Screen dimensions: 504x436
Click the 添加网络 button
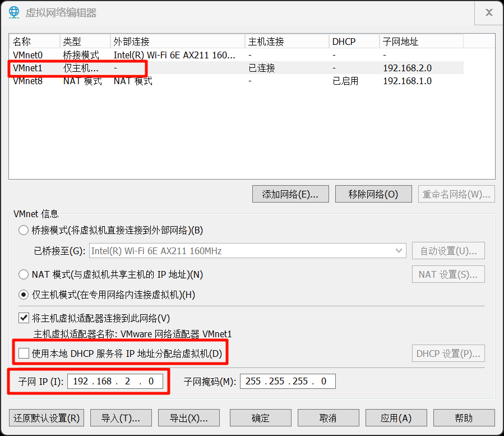[290, 194]
